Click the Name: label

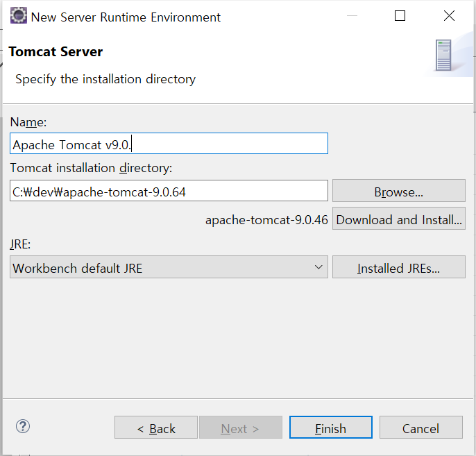coord(28,122)
